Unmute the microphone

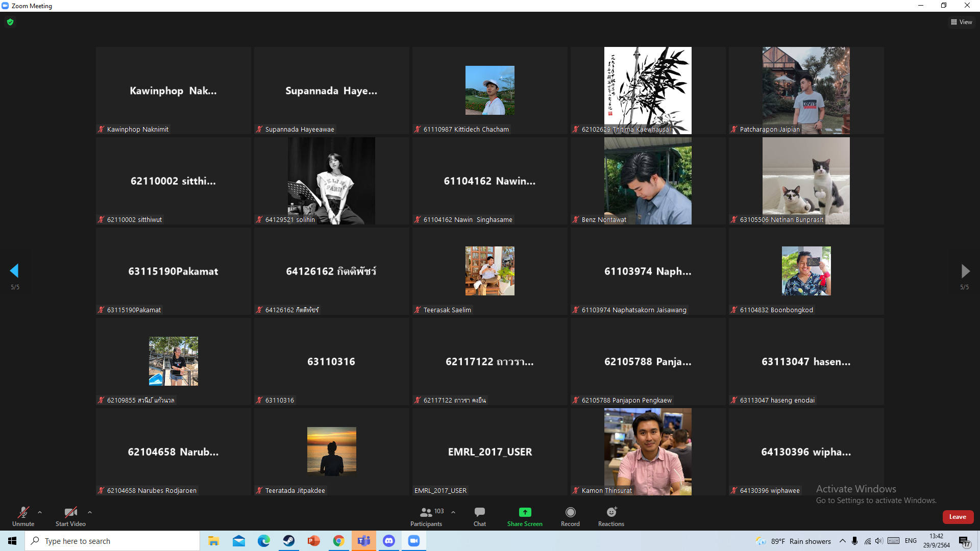coord(23,516)
